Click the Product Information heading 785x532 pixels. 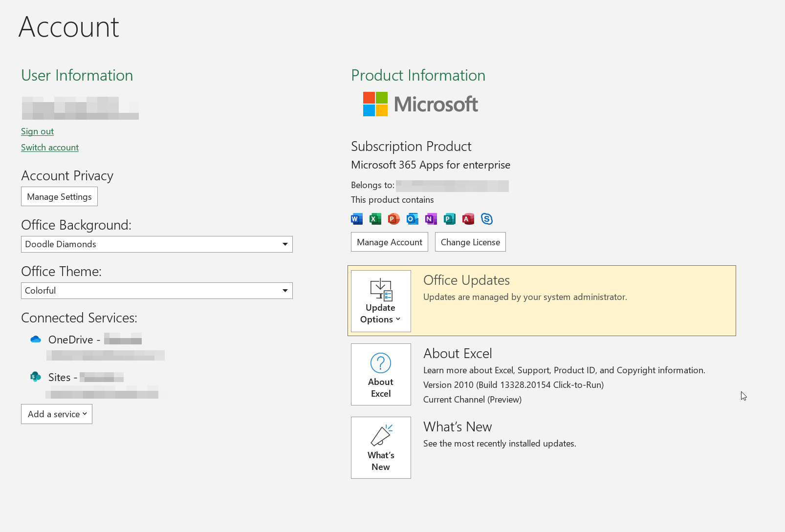[418, 75]
